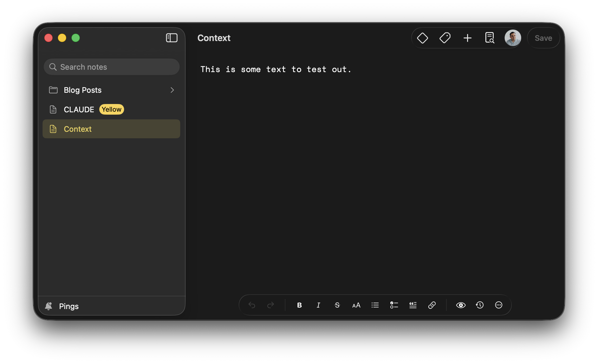Insert a link
This screenshot has width=598, height=364.
point(432,305)
